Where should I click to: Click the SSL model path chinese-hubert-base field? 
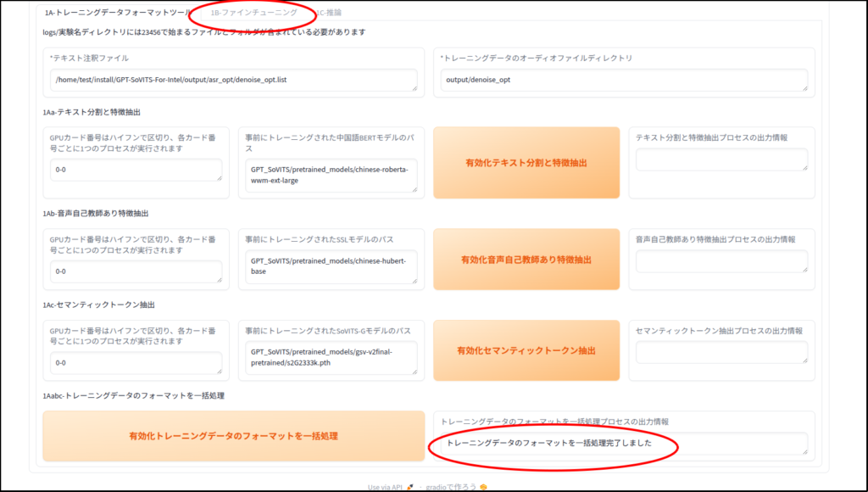[x=331, y=266]
